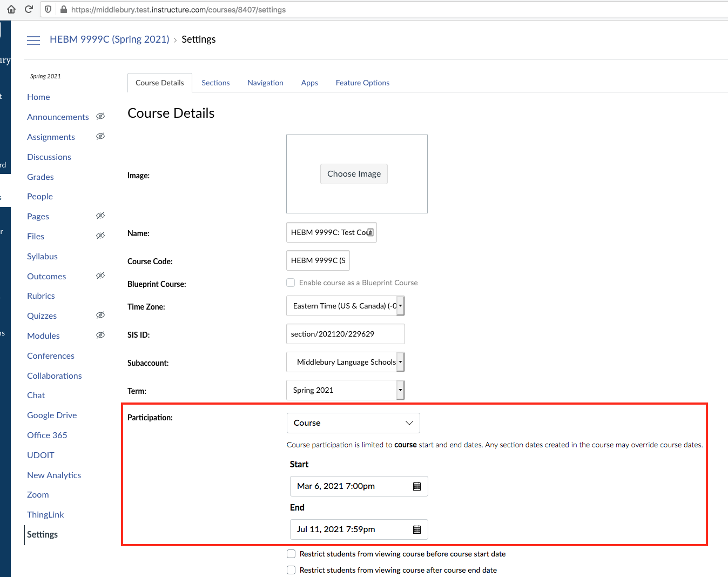
Task: Open the course navigation hamburger menu
Action: pyautogui.click(x=33, y=40)
